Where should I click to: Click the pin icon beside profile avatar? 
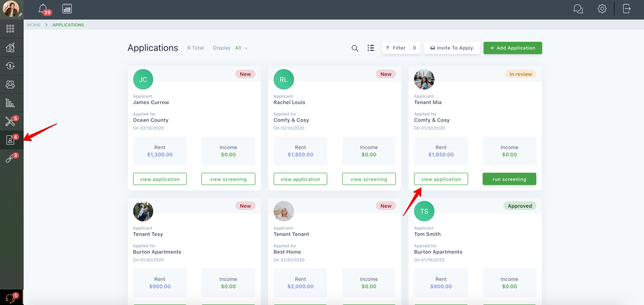click(x=20, y=15)
